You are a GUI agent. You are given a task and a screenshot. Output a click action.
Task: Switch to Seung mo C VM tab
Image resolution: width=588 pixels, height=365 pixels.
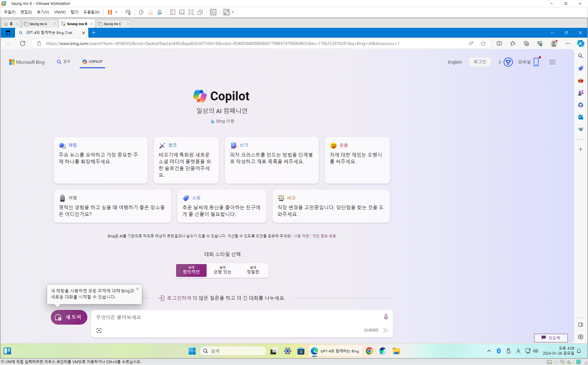coord(112,24)
